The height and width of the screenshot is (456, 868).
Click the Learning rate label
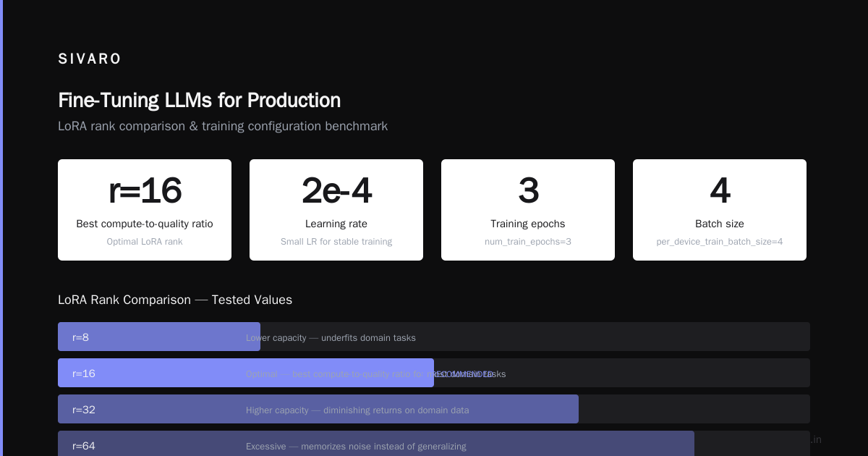(x=336, y=224)
